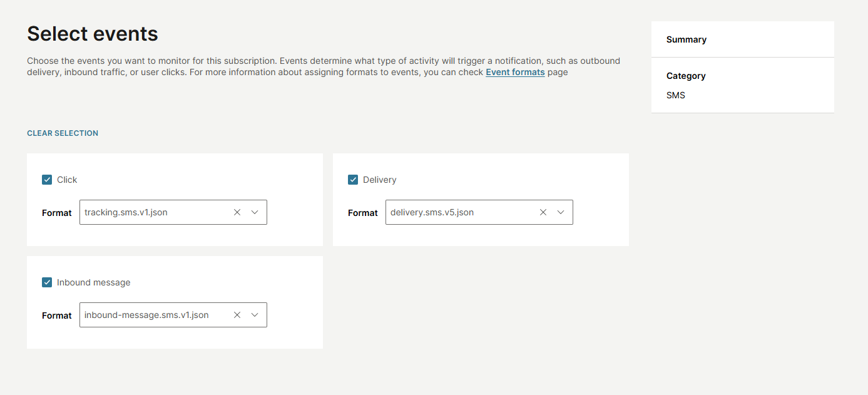Click the Format label in Delivery card
Viewport: 868px width, 395px height.
363,213
